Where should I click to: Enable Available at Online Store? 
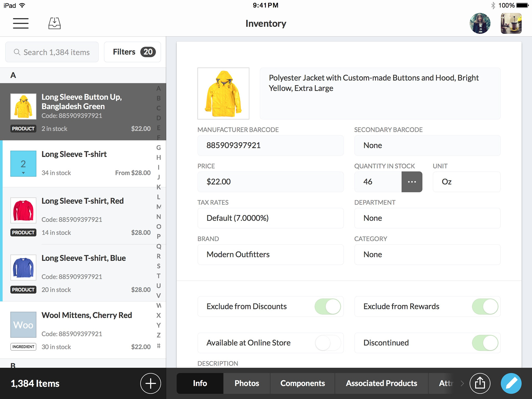point(328,343)
